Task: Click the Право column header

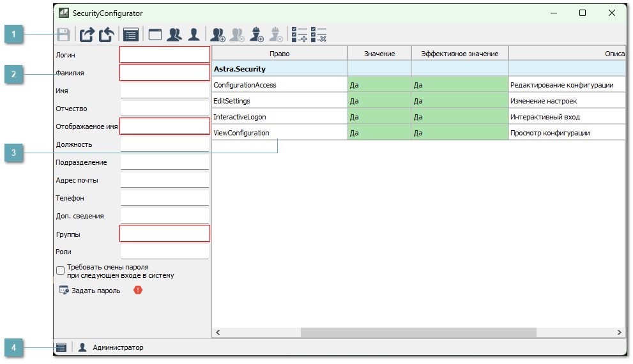Action: click(x=279, y=54)
